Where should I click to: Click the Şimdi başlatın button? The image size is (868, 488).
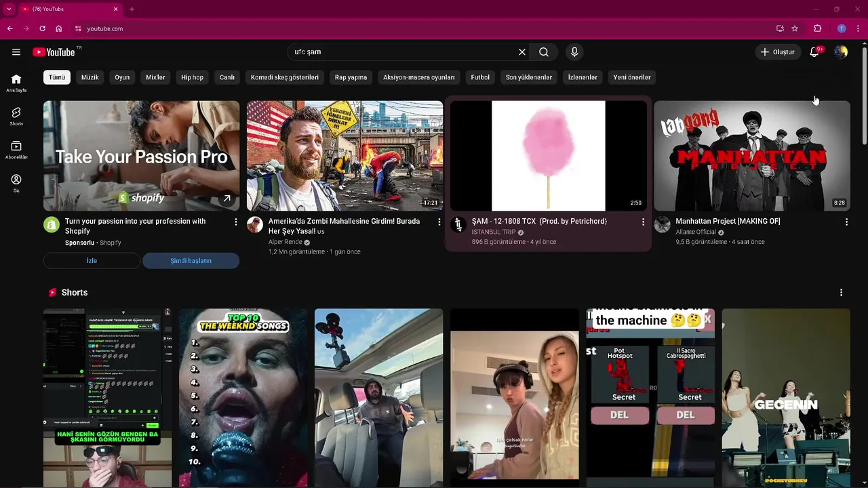click(x=191, y=261)
